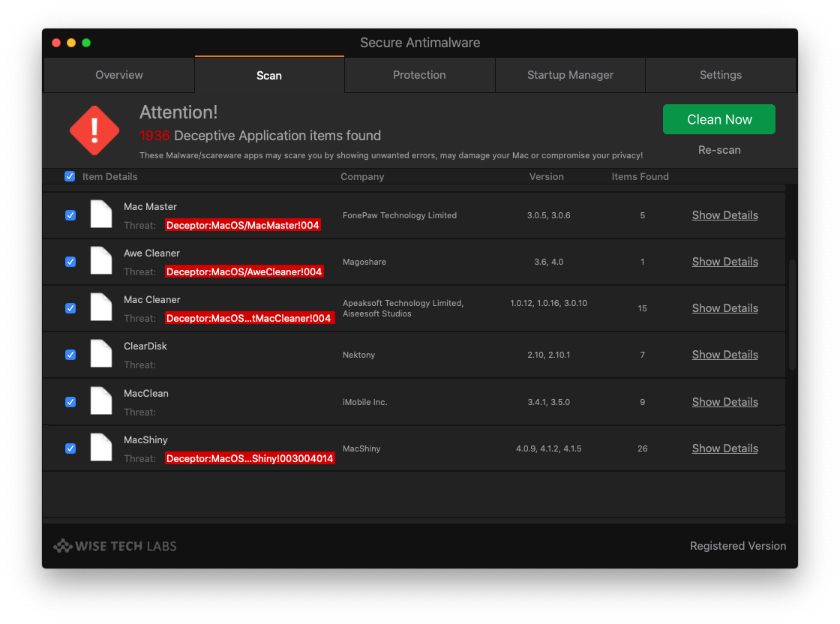Viewport: 840px width, 624px height.
Task: Click version text 3.0.5, 3.0.6
Action: [548, 215]
